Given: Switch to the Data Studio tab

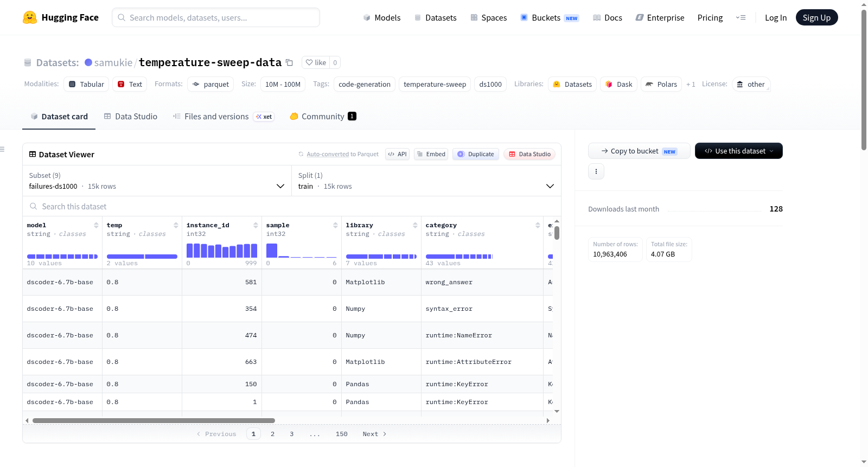Looking at the screenshot, I should pos(131,117).
